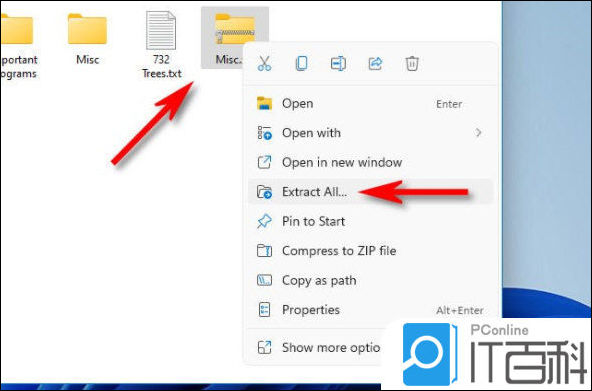Viewport: 592px width, 391px height.
Task: Select the Misc folder icon
Action: [87, 29]
